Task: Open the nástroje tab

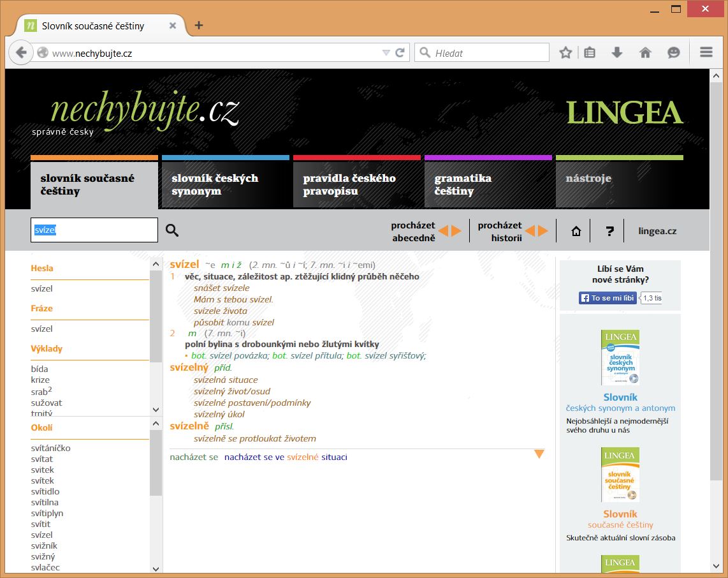Action: click(x=620, y=184)
